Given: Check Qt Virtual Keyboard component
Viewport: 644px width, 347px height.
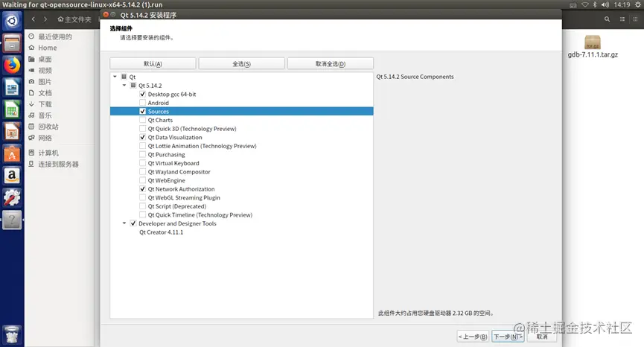Looking at the screenshot, I should pos(142,163).
